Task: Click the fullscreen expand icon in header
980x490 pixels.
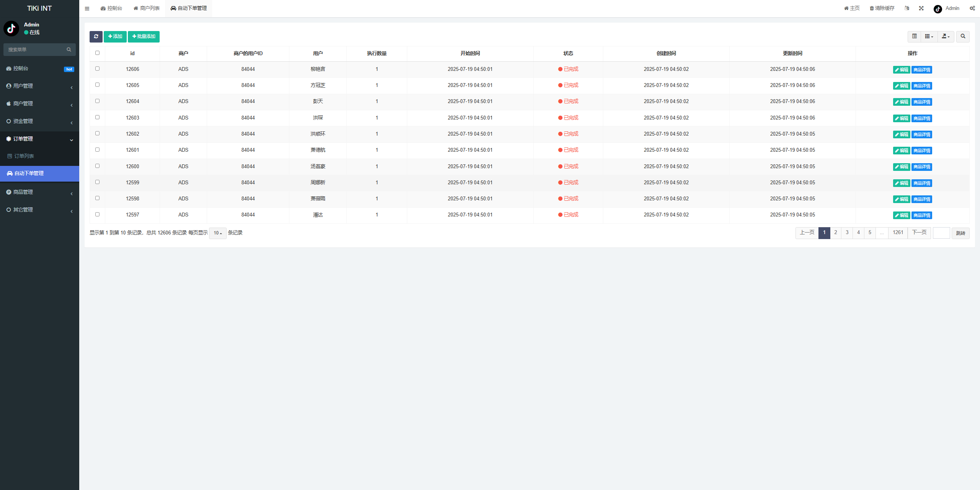Action: point(921,8)
